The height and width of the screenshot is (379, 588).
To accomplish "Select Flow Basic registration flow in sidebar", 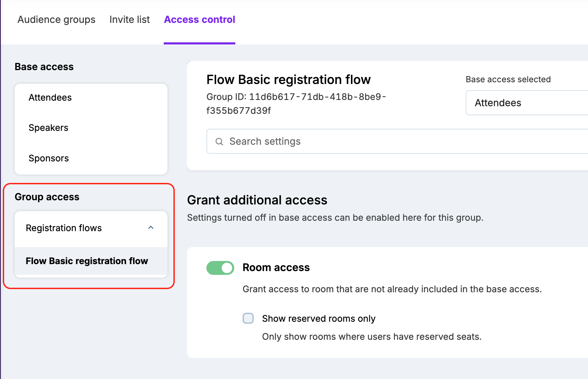I will tap(87, 261).
